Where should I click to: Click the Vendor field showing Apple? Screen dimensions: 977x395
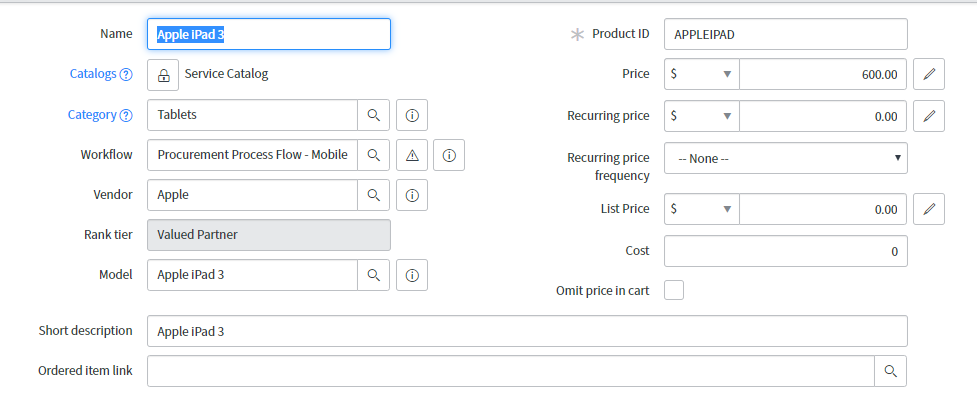tap(252, 195)
